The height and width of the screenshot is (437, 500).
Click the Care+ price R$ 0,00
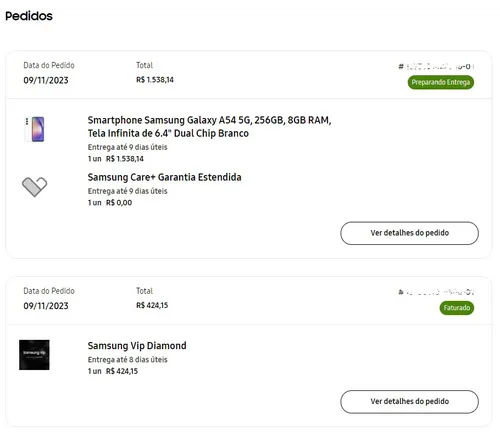click(x=119, y=203)
